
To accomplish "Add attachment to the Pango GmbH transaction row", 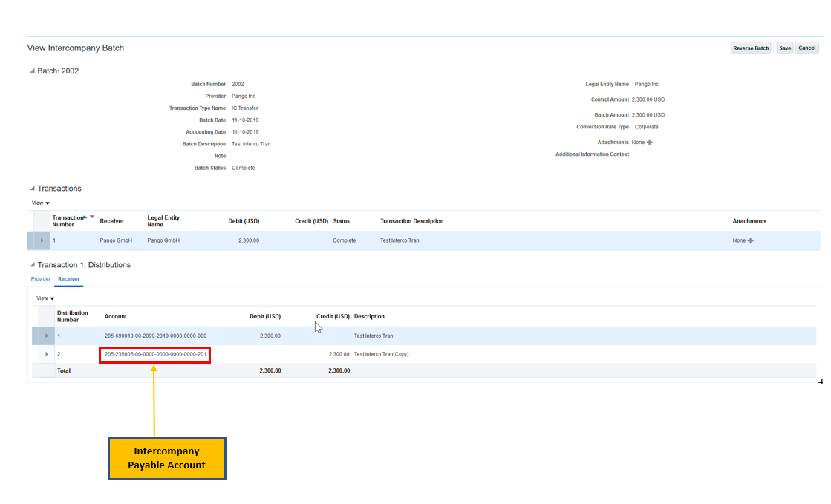I will (750, 240).
